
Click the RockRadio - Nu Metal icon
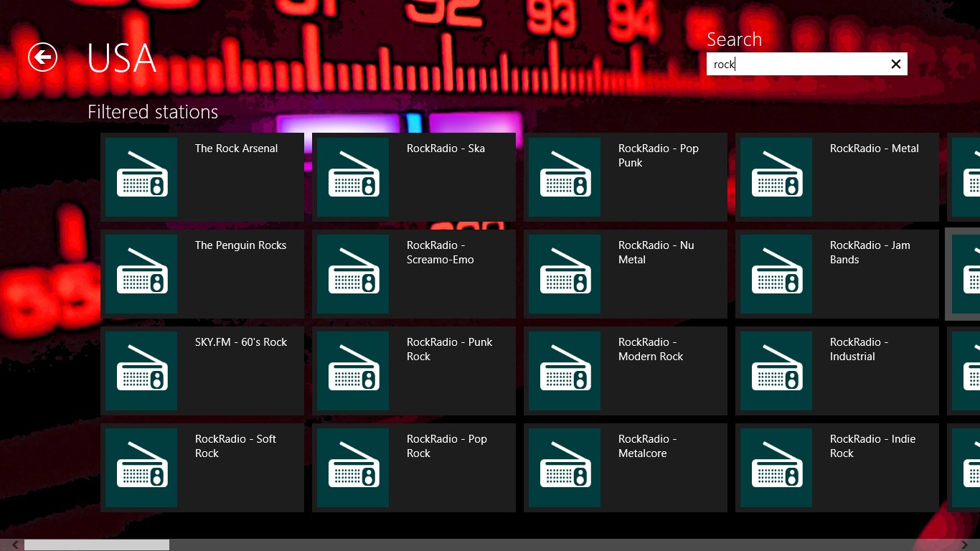pyautogui.click(x=565, y=274)
